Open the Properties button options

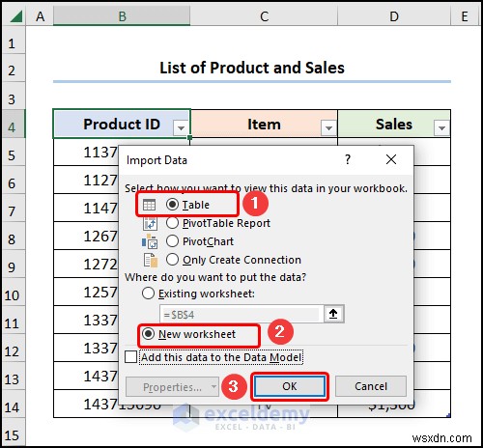(172, 387)
